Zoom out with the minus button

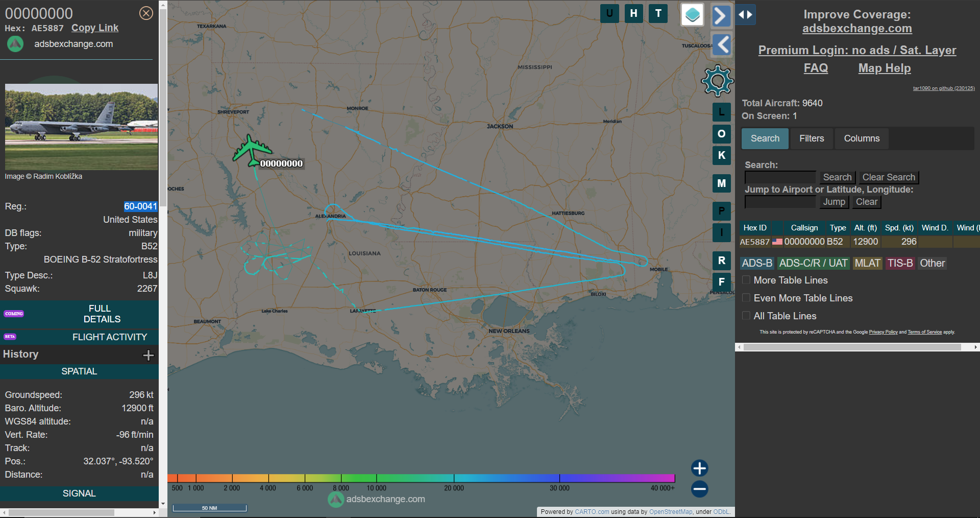pos(699,489)
